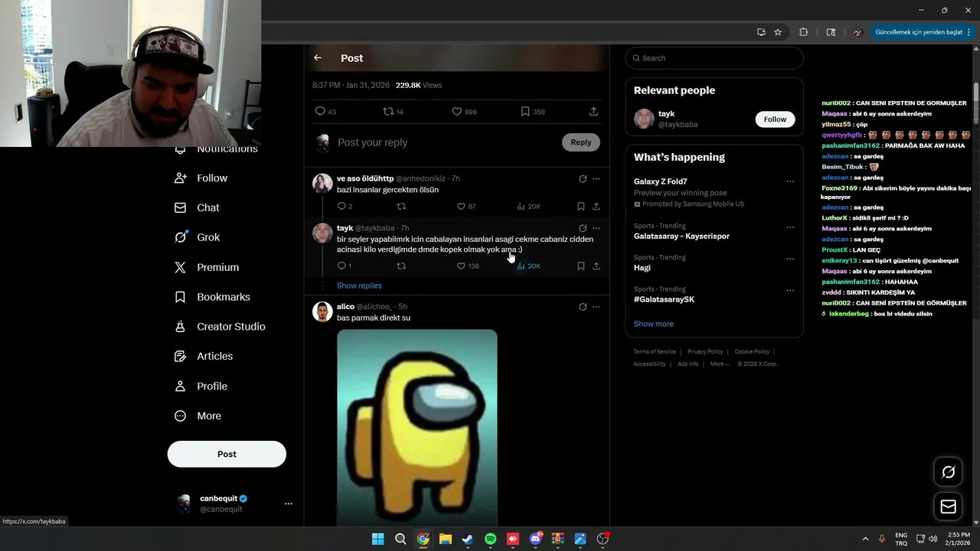Image resolution: width=980 pixels, height=551 pixels.
Task: Click the Reply button
Action: point(581,142)
